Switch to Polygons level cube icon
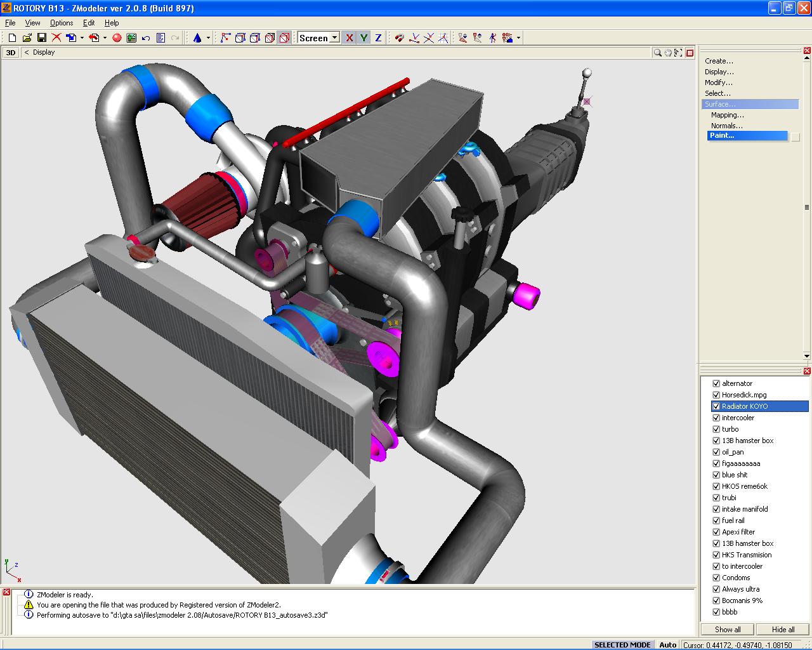812x650 pixels. [255, 38]
